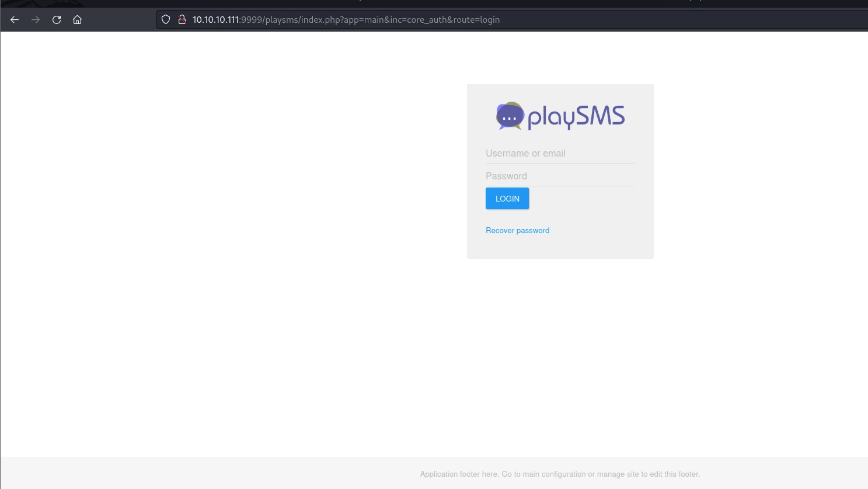Open the browser home page
The width and height of the screenshot is (868, 489).
click(x=77, y=20)
